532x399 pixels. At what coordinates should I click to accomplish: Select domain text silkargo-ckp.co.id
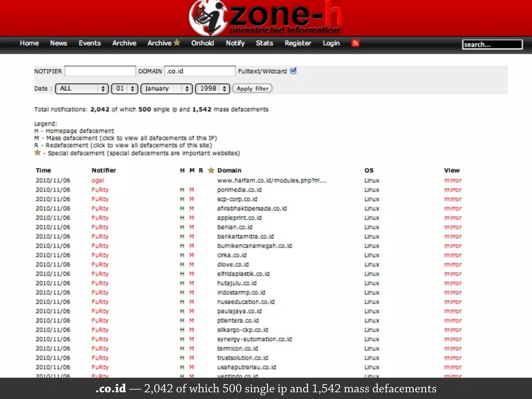243,330
